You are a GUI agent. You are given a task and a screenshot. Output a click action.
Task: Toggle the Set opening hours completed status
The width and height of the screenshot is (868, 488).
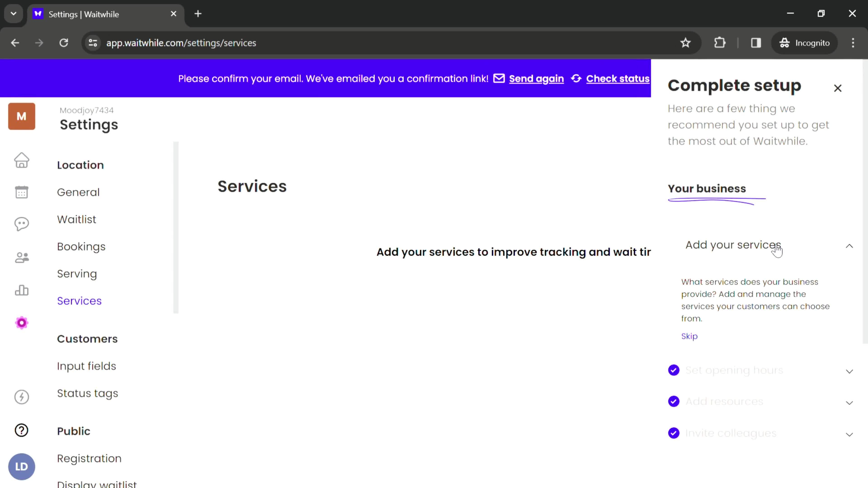[674, 370]
